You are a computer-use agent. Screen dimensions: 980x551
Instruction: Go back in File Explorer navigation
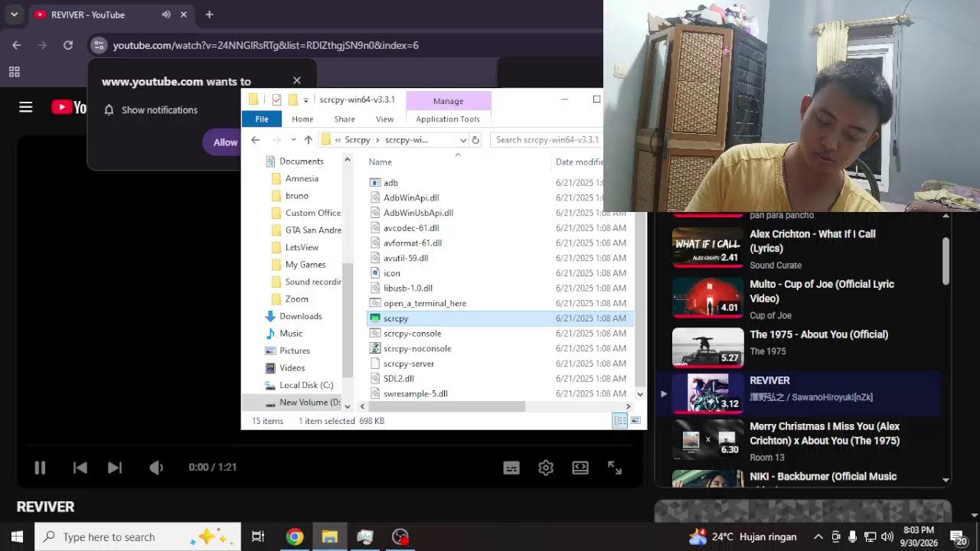pos(256,140)
